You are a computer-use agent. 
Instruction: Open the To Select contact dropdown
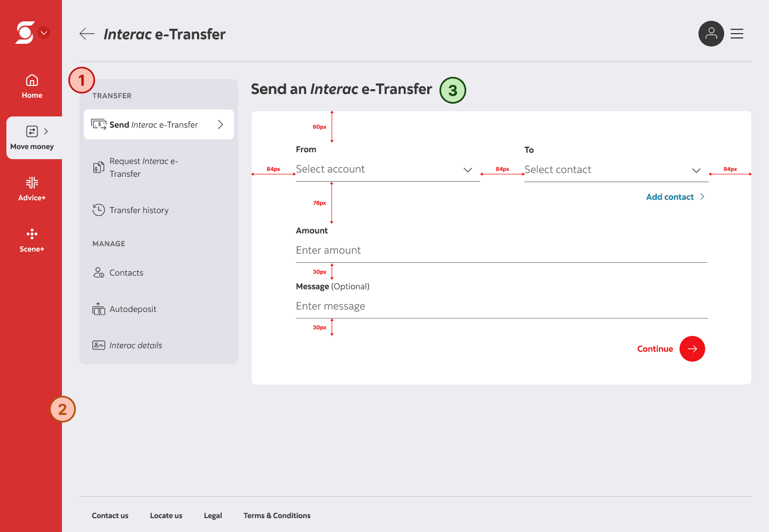pos(616,170)
